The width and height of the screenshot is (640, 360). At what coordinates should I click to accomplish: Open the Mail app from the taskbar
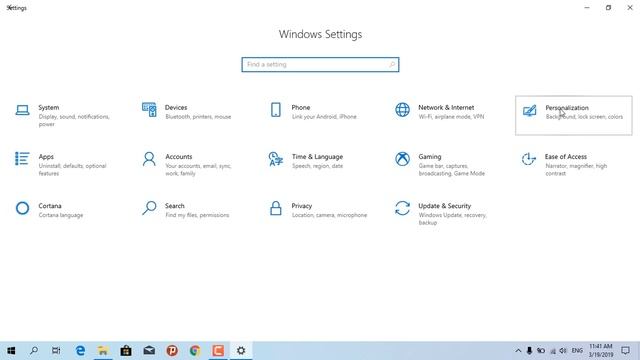pos(149,351)
